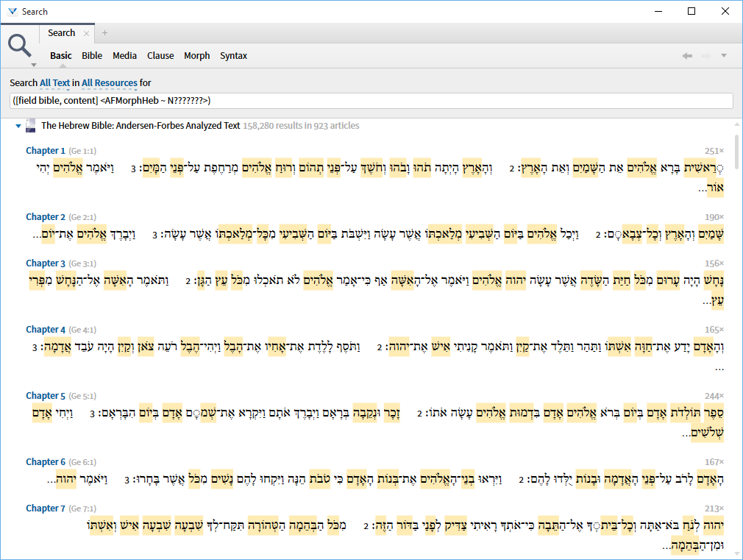Maximize the Search window
Viewport: 743px width, 560px height.
click(x=692, y=11)
